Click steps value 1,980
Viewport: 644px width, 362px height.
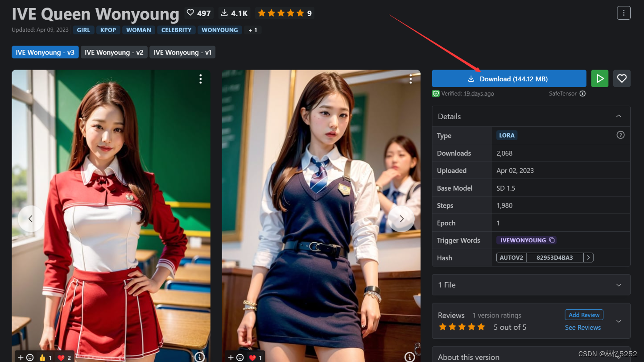504,205
